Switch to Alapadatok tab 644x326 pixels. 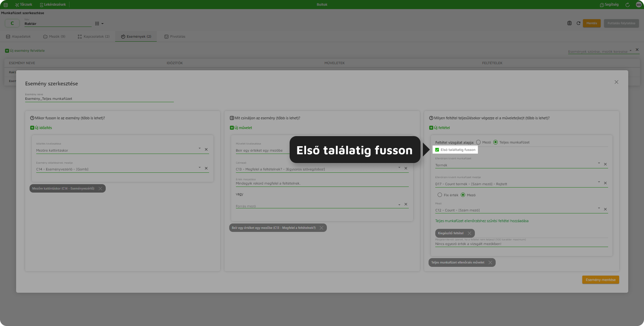coord(18,36)
